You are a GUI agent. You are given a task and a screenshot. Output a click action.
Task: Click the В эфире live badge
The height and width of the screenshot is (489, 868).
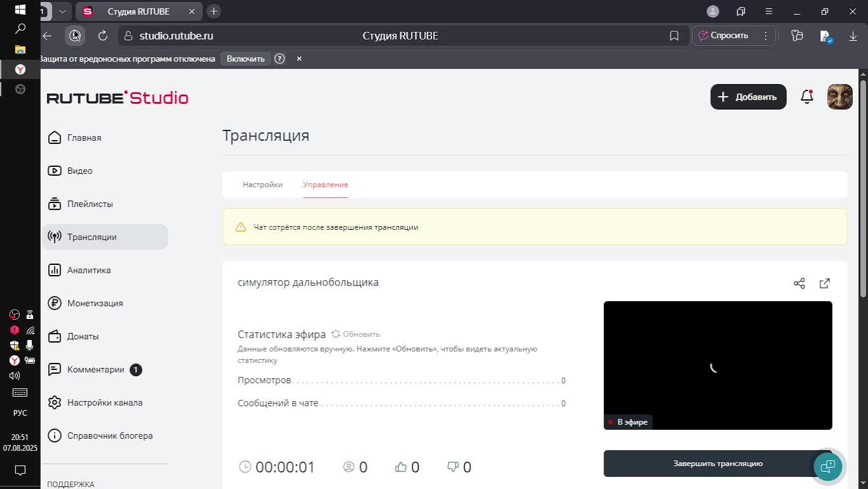(x=627, y=422)
